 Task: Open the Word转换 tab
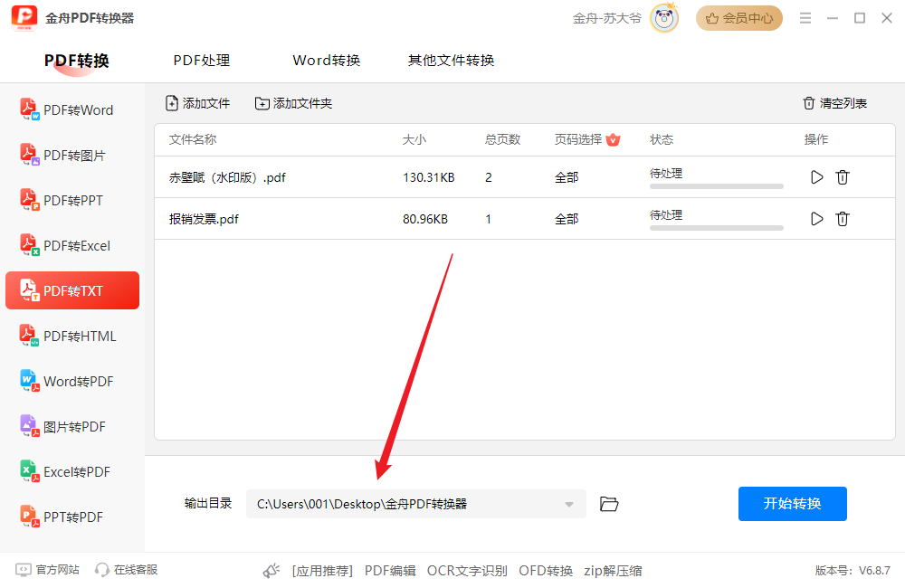coord(327,61)
